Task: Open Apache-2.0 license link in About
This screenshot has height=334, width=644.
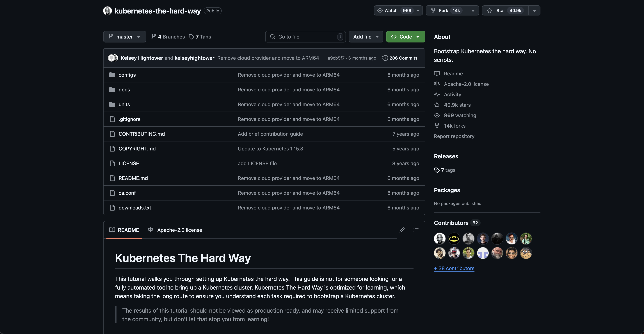Action: 461,84
